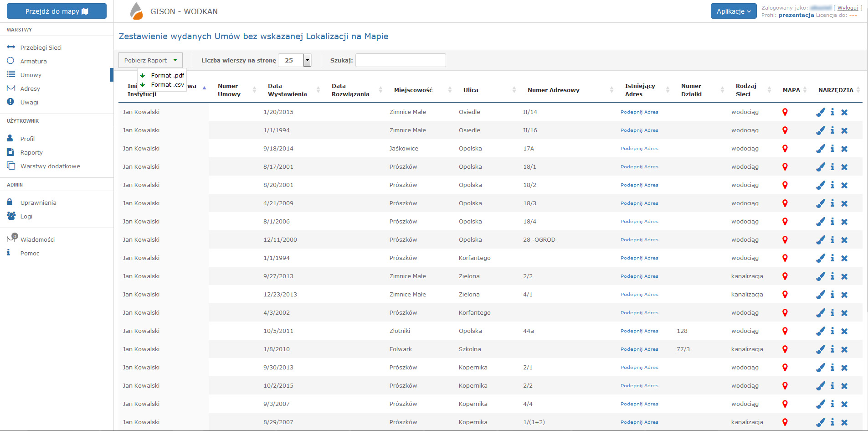Click map pin for 1/(1+2) row
Viewport: 868px width, 431px height.
click(785, 422)
